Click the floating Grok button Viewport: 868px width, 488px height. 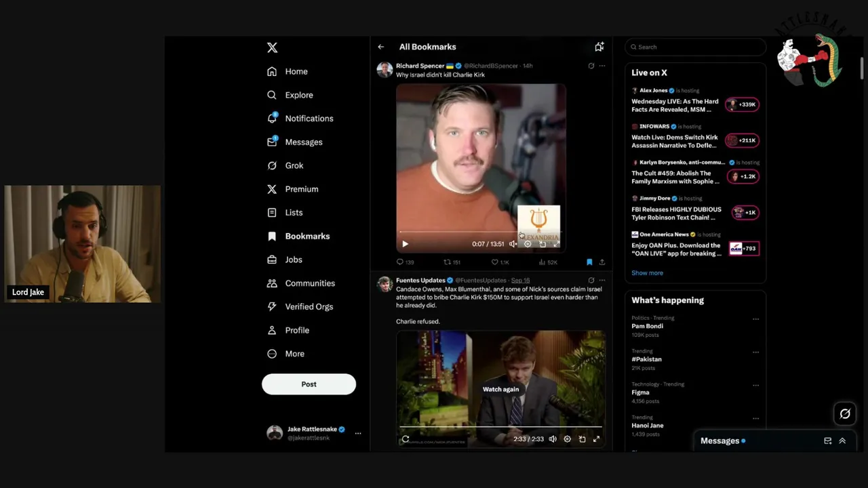tap(845, 413)
